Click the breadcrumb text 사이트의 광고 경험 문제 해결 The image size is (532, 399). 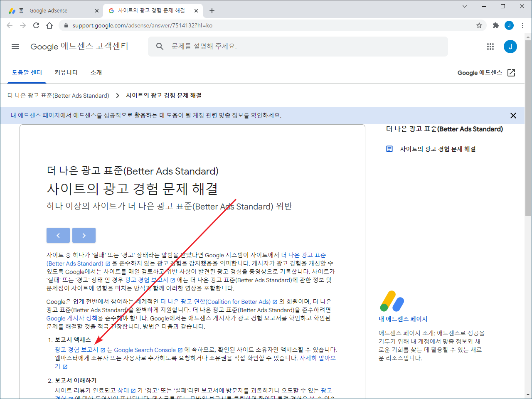pos(164,96)
